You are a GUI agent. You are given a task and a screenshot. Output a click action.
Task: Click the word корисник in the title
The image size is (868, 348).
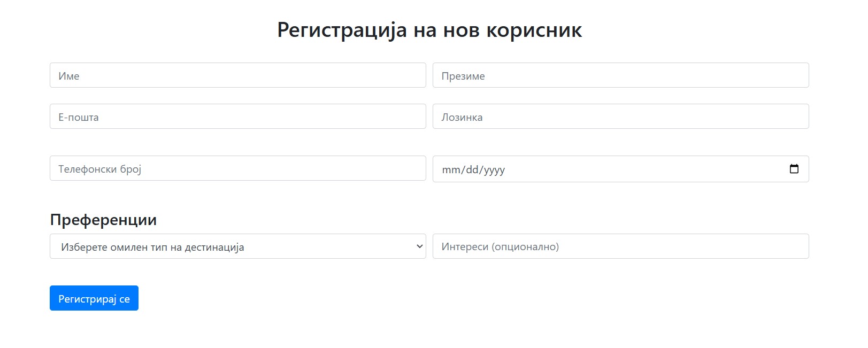click(x=534, y=30)
